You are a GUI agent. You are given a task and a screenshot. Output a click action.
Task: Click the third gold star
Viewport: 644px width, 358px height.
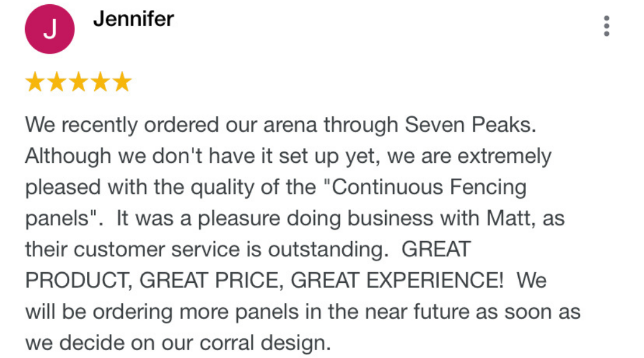tap(79, 82)
